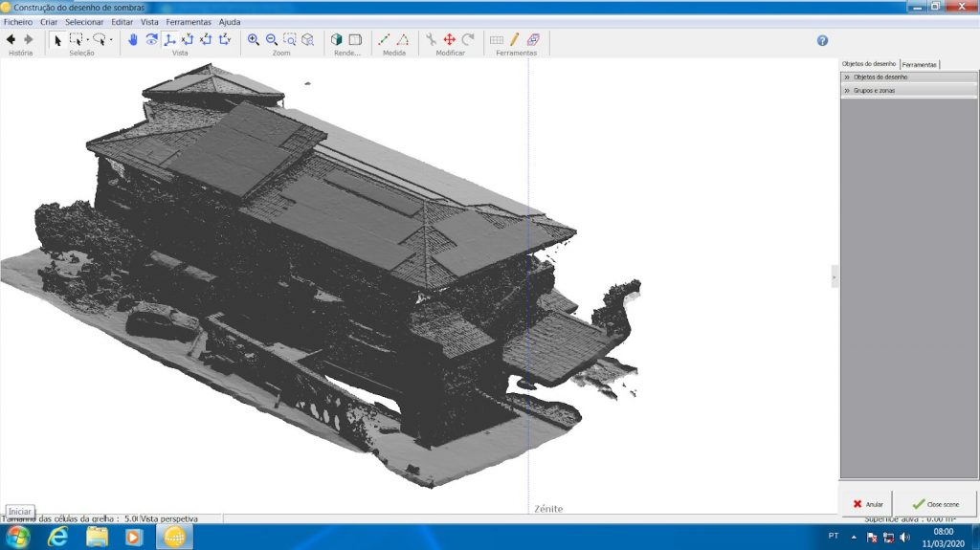Open help with the blue question mark

(x=822, y=40)
